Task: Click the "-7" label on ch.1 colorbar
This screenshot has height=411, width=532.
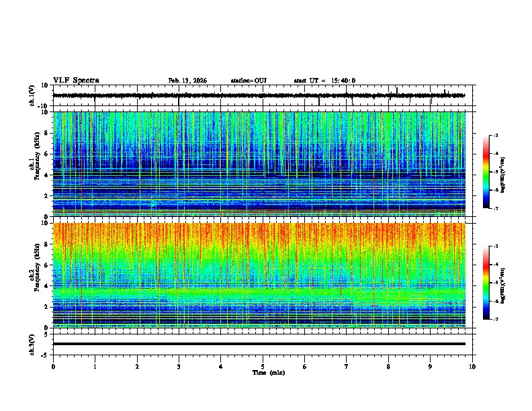Action: tap(496, 208)
